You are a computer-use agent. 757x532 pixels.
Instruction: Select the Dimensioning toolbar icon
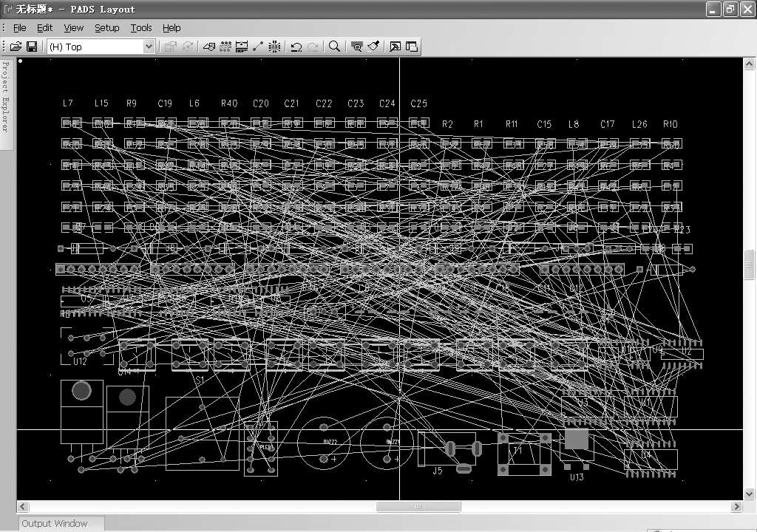[x=242, y=47]
